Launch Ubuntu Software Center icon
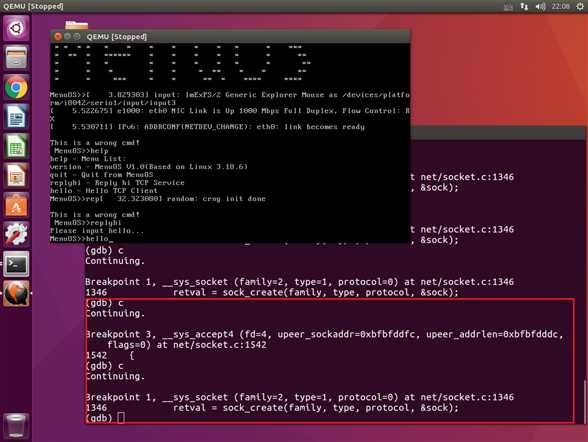Image resolution: width=588 pixels, height=442 pixels. click(x=16, y=205)
